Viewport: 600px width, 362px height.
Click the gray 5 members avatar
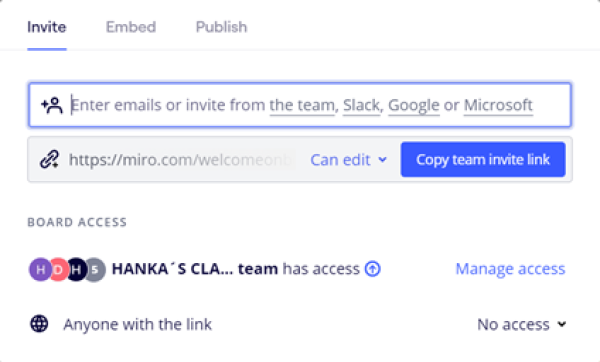95,269
